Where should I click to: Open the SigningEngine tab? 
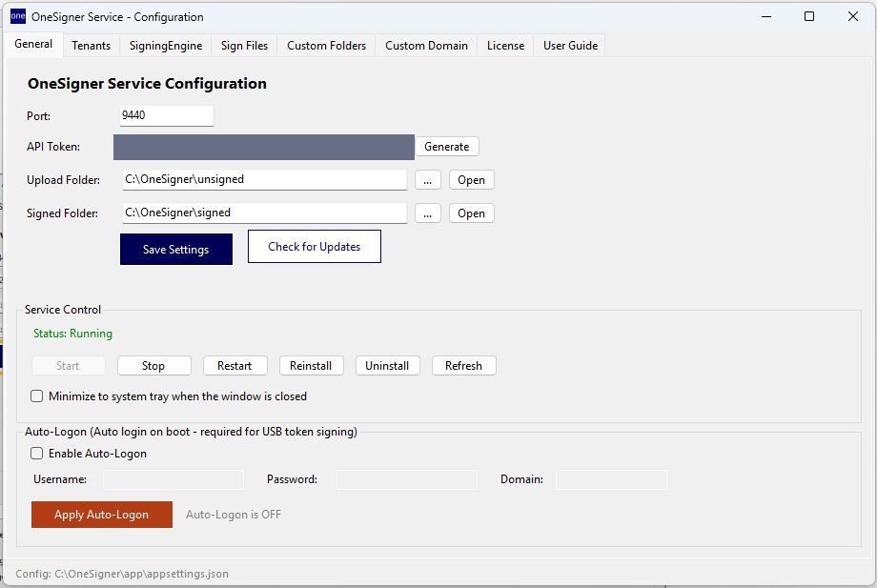point(166,46)
